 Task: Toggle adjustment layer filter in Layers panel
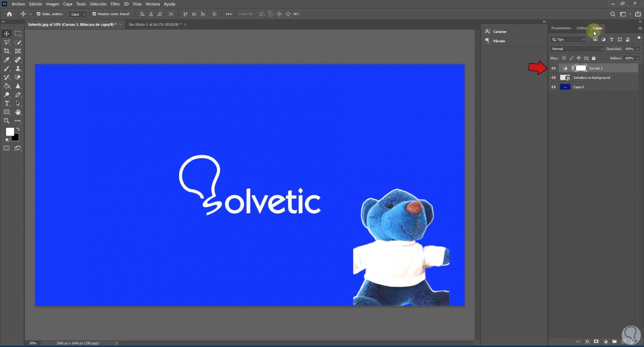click(603, 39)
